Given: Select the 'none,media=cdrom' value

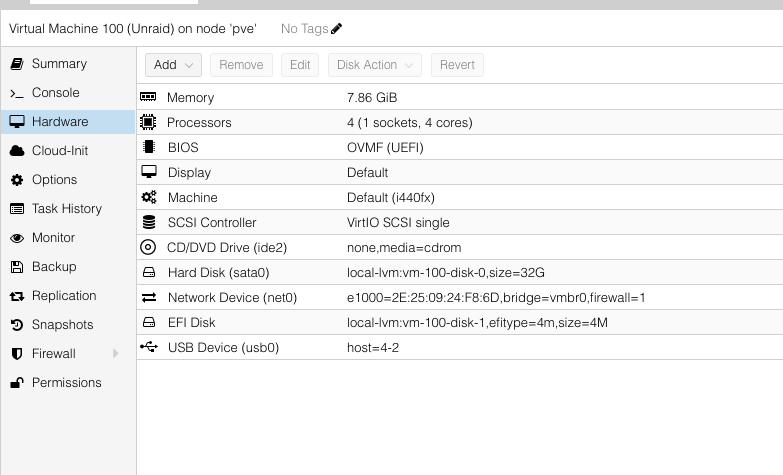Looking at the screenshot, I should 404,247.
